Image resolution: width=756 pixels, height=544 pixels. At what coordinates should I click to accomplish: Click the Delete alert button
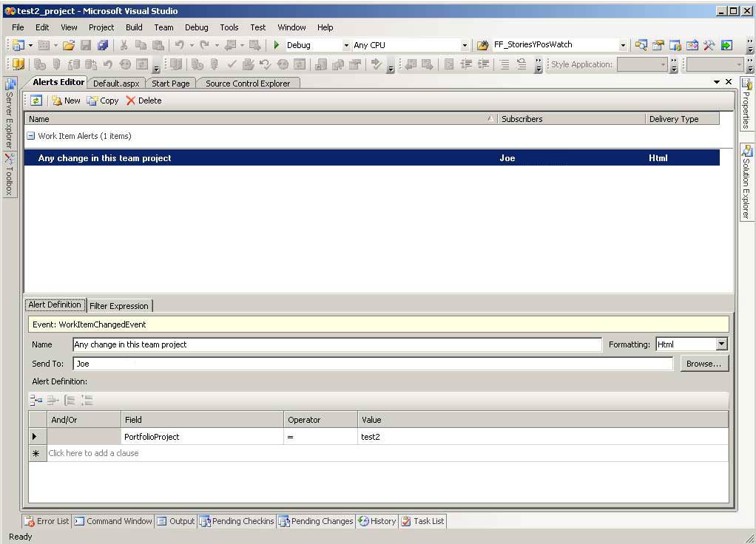144,101
